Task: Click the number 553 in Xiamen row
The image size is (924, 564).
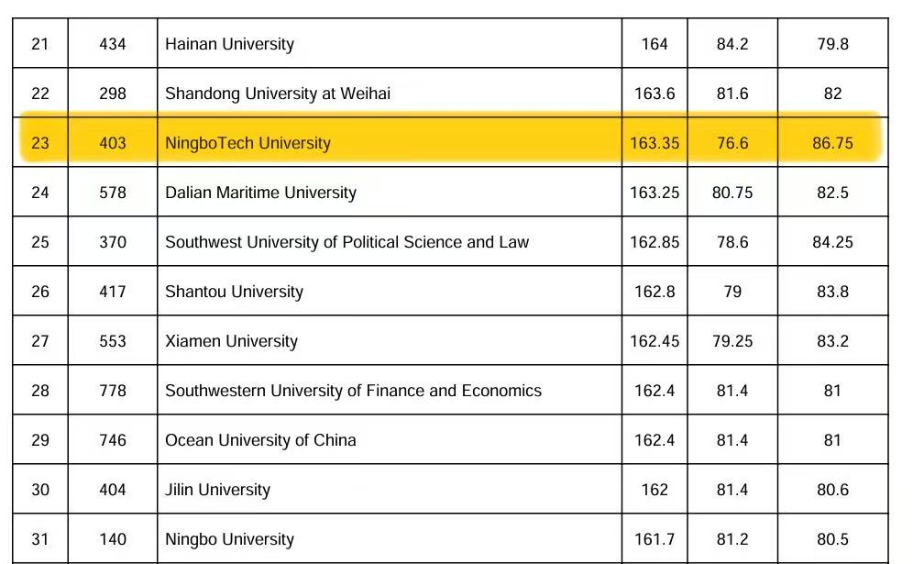Action: [113, 341]
